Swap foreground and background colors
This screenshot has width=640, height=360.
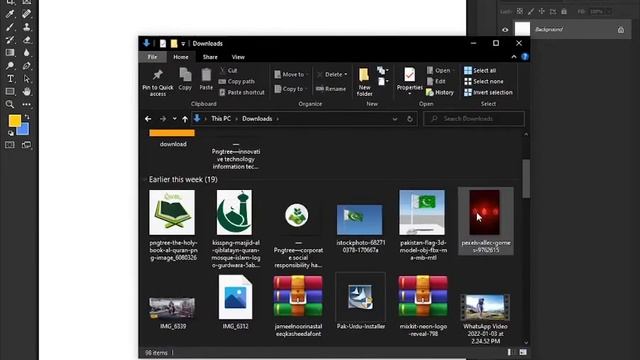[x=27, y=117]
